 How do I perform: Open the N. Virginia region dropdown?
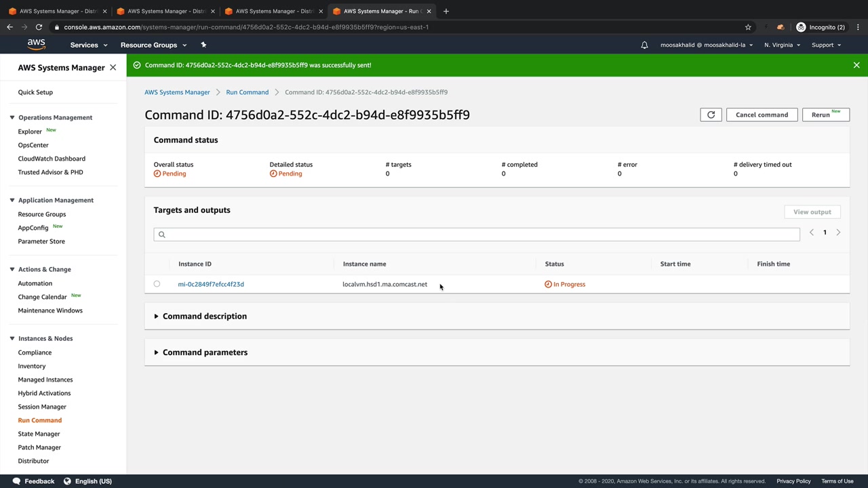pos(782,45)
